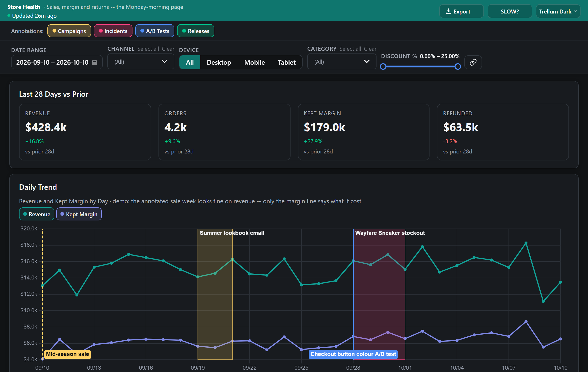Hide the Kept Margin series
Viewport: 588px width, 372px height.
click(x=79, y=214)
